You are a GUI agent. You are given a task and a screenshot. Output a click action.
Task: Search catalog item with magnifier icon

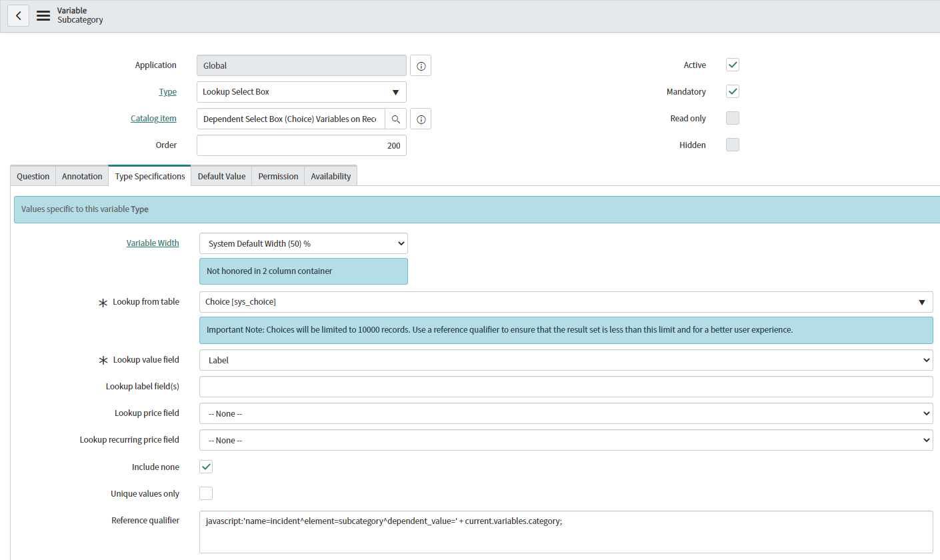coord(395,119)
